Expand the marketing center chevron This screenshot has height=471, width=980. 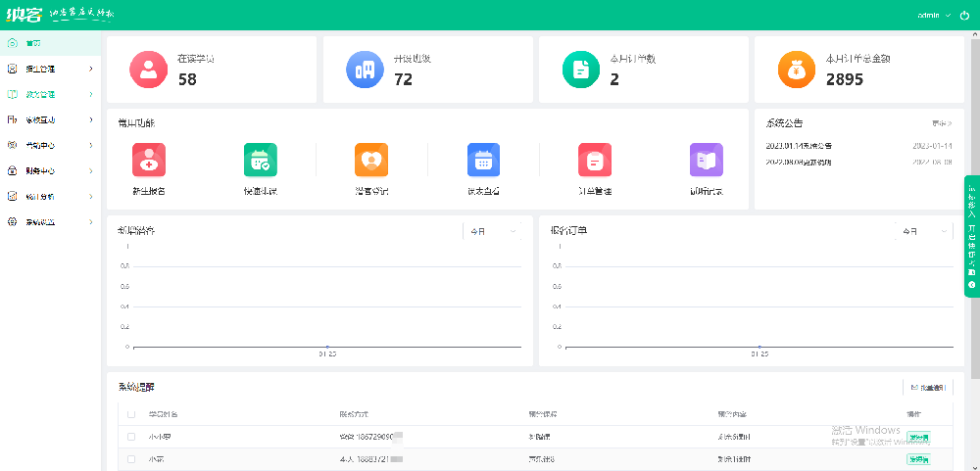90,145
